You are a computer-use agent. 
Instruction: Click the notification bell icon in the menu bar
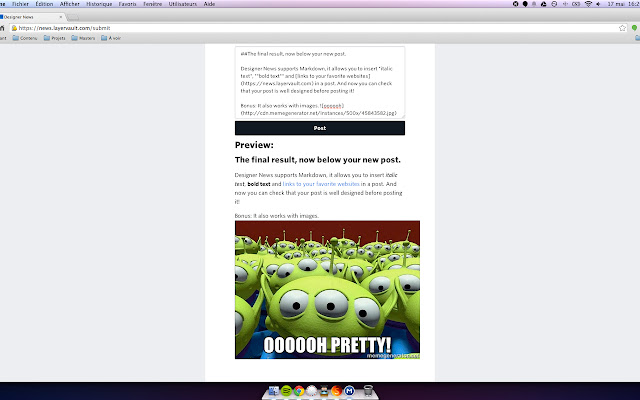click(x=534, y=4)
